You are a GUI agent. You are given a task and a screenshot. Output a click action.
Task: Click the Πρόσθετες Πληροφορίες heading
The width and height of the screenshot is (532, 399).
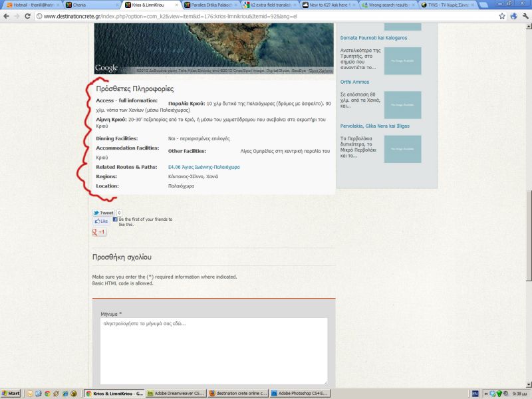pos(135,89)
